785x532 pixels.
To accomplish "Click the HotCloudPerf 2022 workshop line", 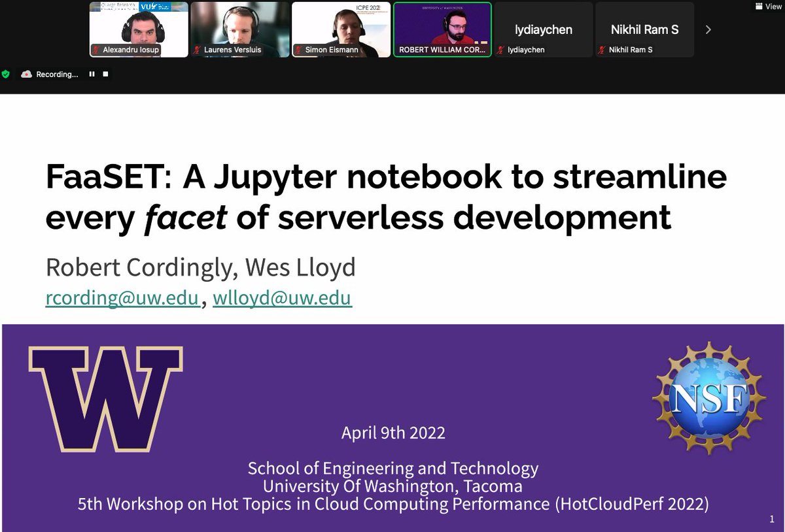I will [393, 504].
